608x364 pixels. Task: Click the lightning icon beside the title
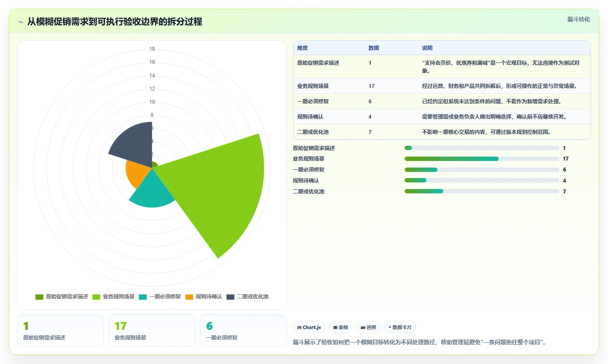(x=21, y=22)
